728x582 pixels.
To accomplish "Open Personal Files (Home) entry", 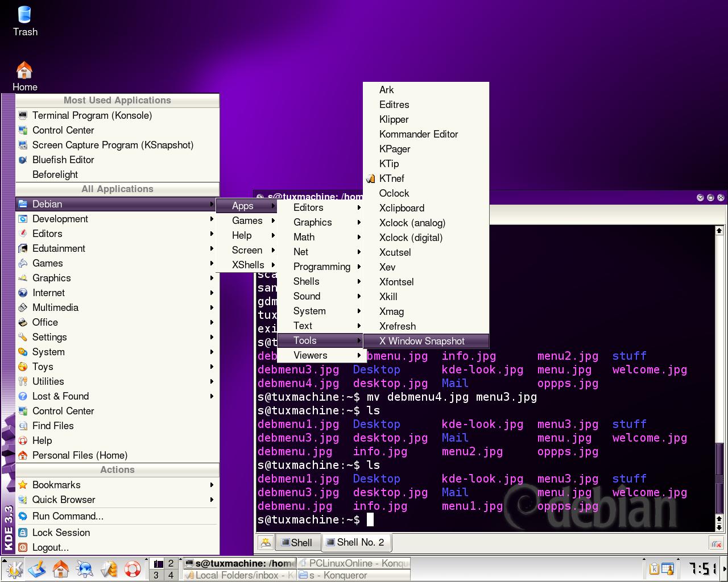I will (x=117, y=455).
